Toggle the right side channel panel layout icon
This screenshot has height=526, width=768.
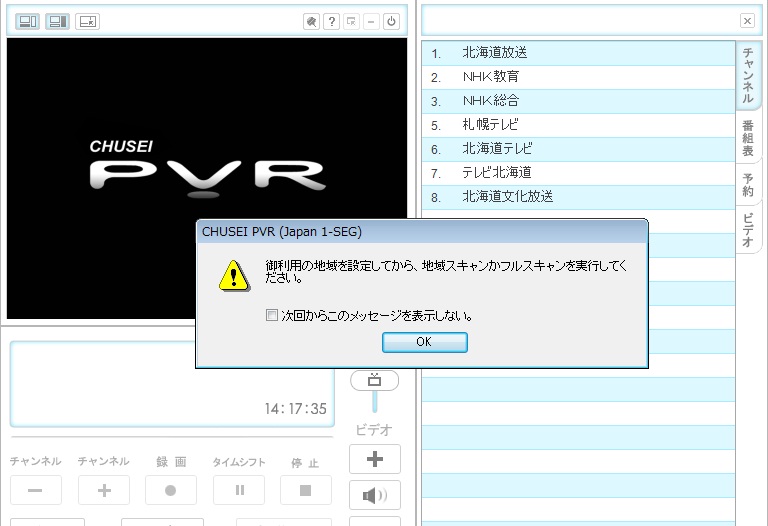coord(57,22)
